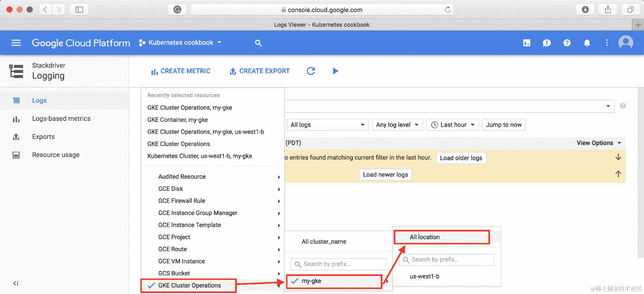Reload the page from the address bar
The image size is (644, 294).
coord(447,10)
